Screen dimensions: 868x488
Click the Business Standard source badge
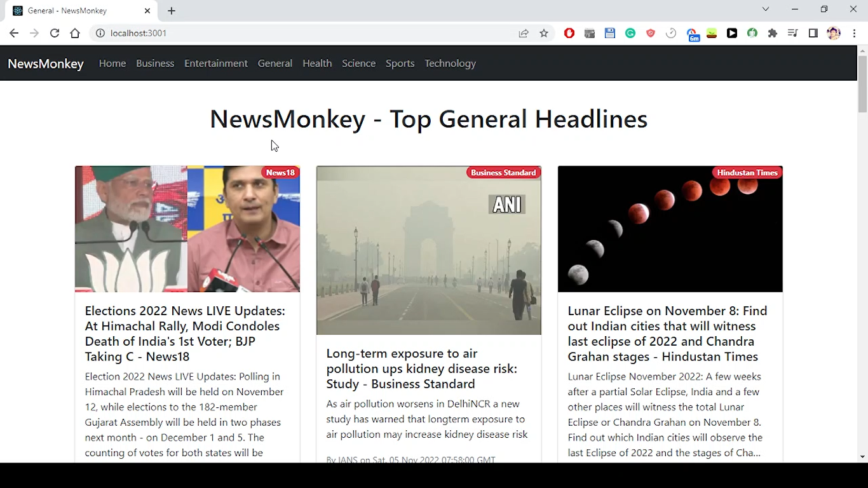coord(503,173)
